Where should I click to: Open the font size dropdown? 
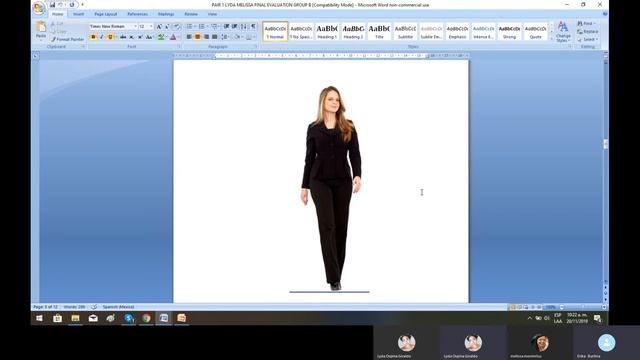point(151,27)
